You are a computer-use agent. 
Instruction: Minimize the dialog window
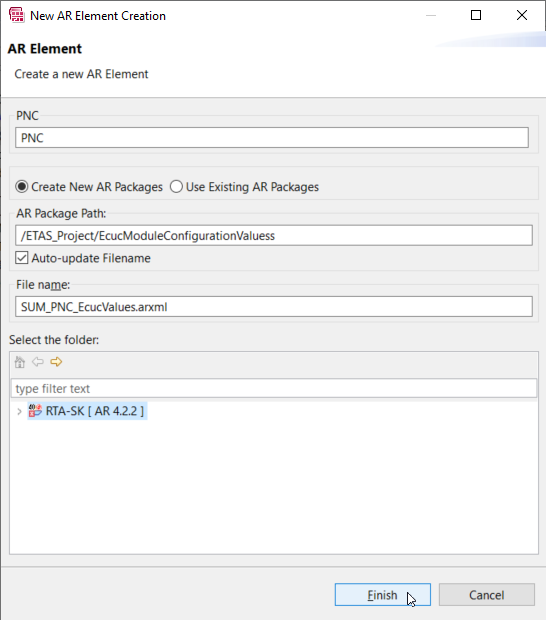coord(431,15)
